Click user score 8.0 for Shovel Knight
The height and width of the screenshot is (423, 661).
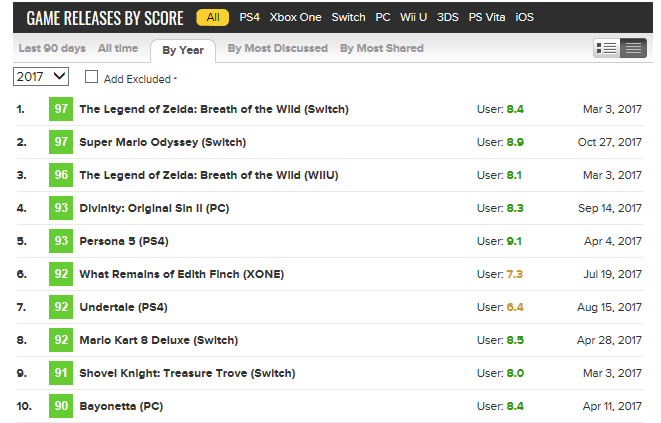click(x=515, y=373)
